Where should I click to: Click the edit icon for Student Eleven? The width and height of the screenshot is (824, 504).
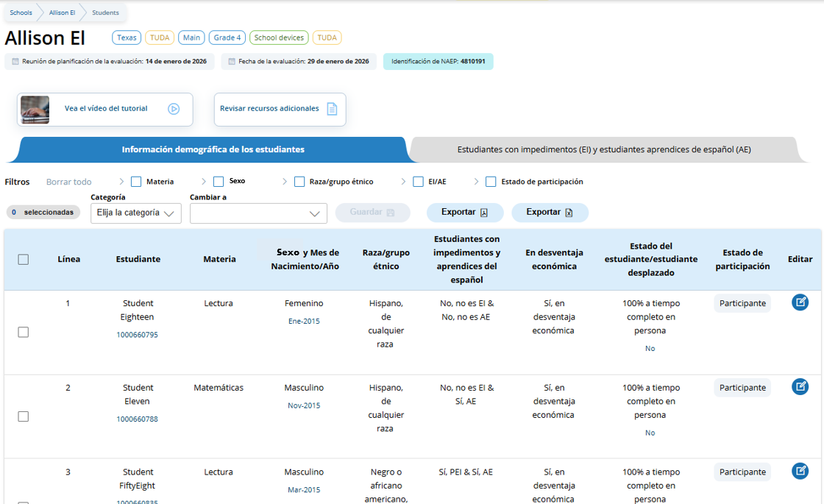tap(800, 387)
